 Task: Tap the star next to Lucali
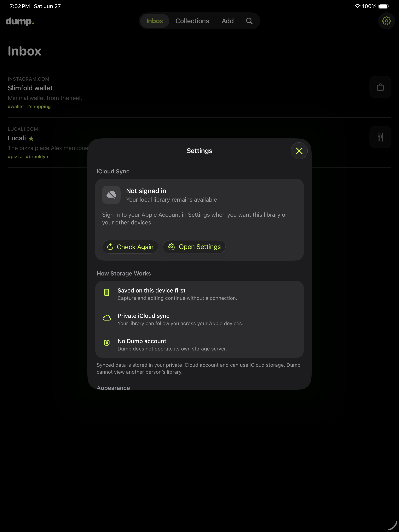tap(31, 139)
